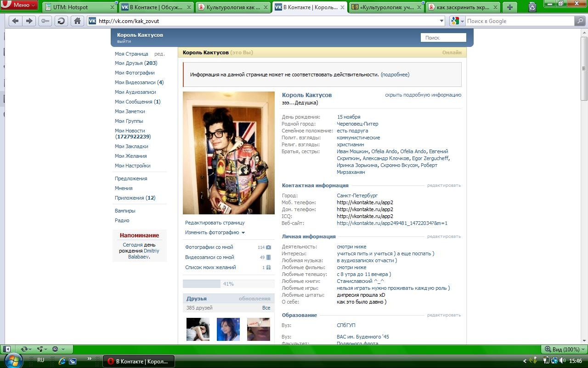Open the Opera Меню button
Image resolution: width=588 pixels, height=368 pixels.
click(x=19, y=6)
